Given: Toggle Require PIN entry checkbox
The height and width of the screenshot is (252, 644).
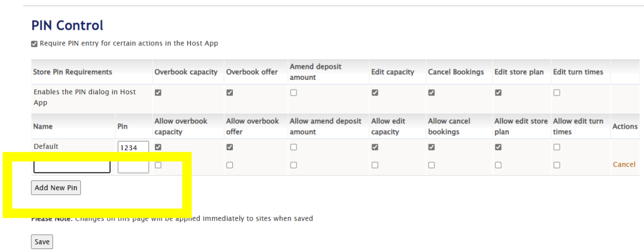Looking at the screenshot, I should pos(34,44).
